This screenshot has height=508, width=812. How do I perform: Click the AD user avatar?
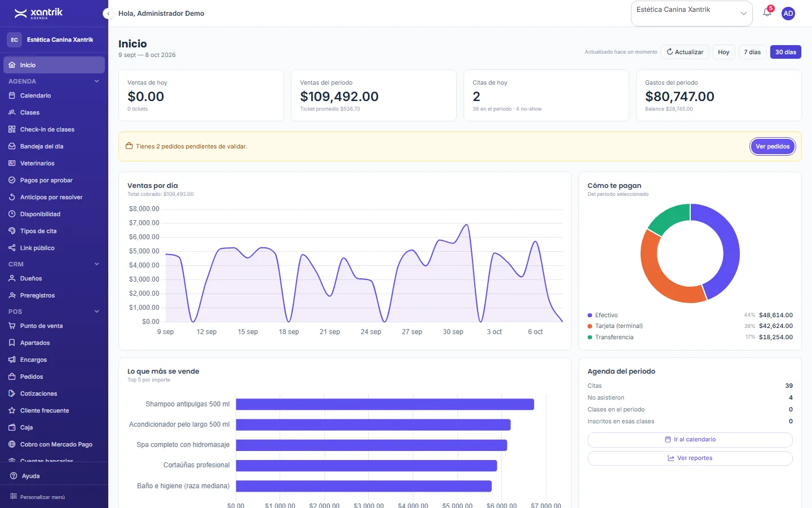788,14
